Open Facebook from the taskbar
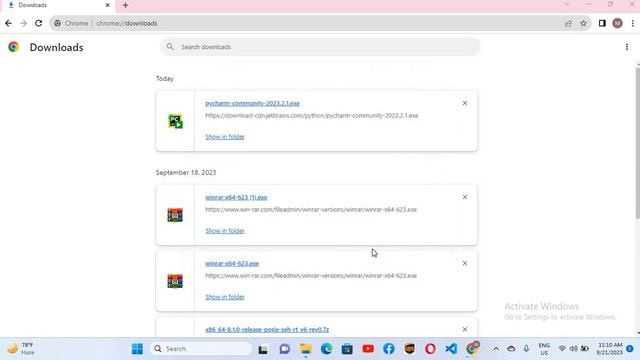 [389, 349]
